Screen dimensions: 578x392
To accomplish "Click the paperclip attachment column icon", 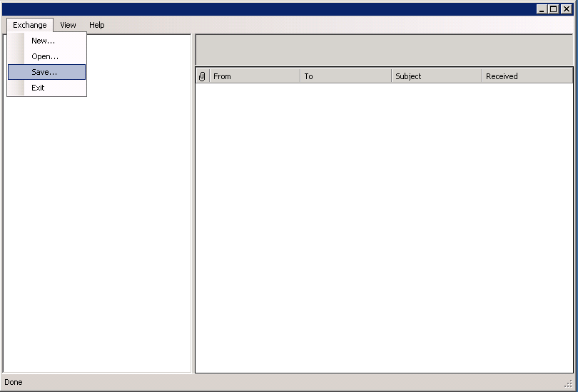I will click(x=202, y=76).
